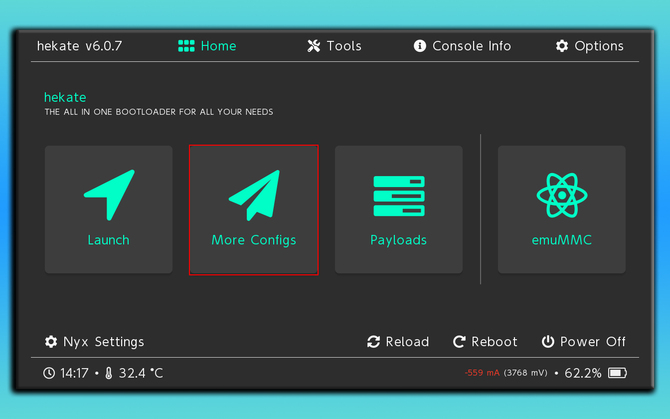The width and height of the screenshot is (670, 419).
Task: Click the emuMMC atom icon
Action: [562, 195]
